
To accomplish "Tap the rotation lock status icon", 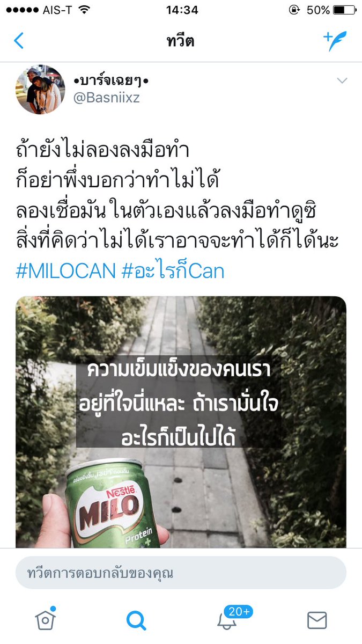I will coord(294,10).
